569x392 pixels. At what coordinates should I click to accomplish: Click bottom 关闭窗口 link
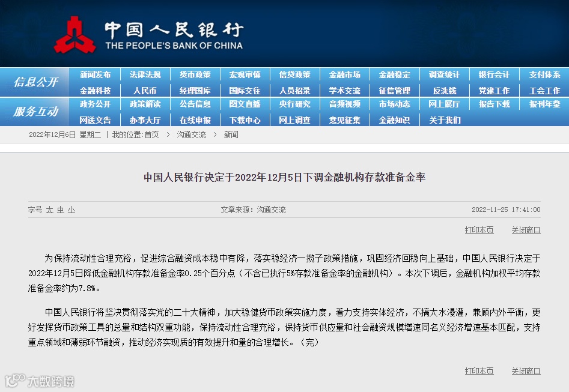526,371
